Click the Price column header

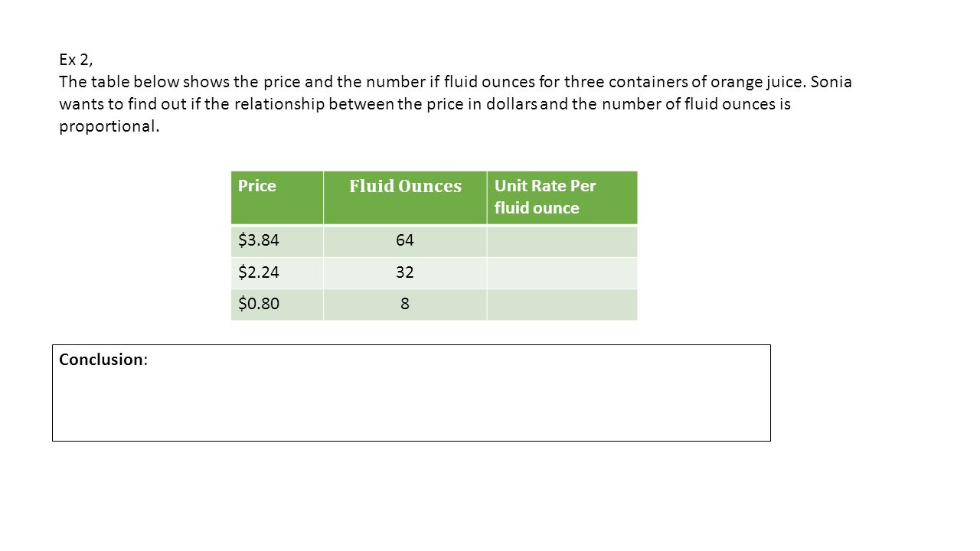pyautogui.click(x=277, y=198)
